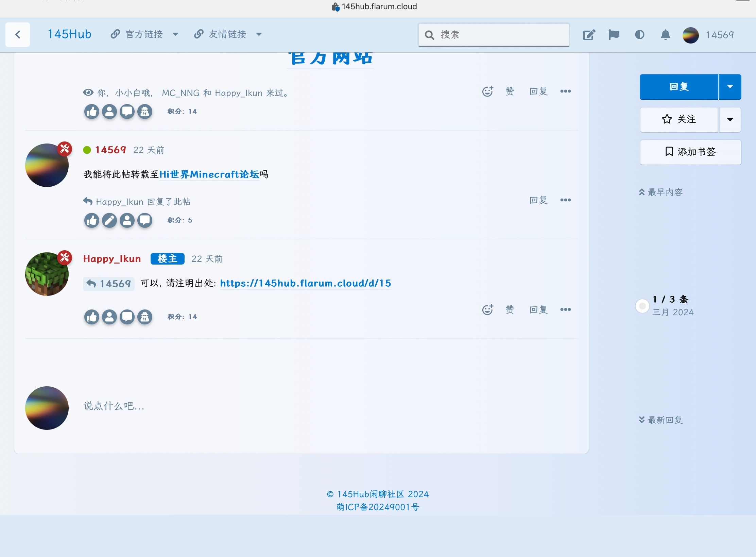This screenshot has width=756, height=557.
Task: Click the compose new discussion icon
Action: [589, 35]
